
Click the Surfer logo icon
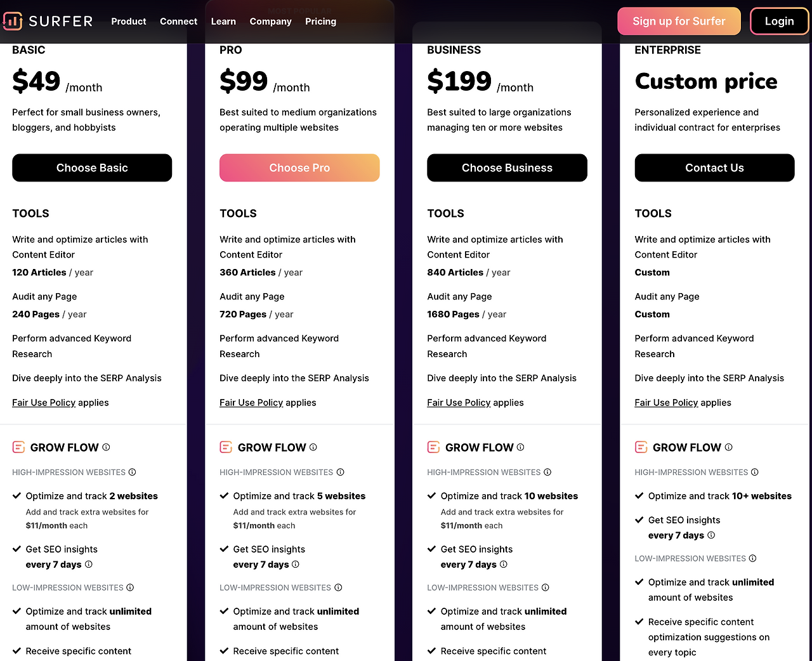(13, 21)
